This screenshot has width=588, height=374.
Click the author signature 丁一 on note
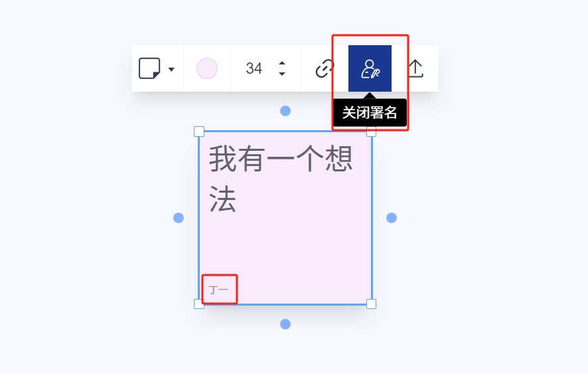click(x=218, y=290)
